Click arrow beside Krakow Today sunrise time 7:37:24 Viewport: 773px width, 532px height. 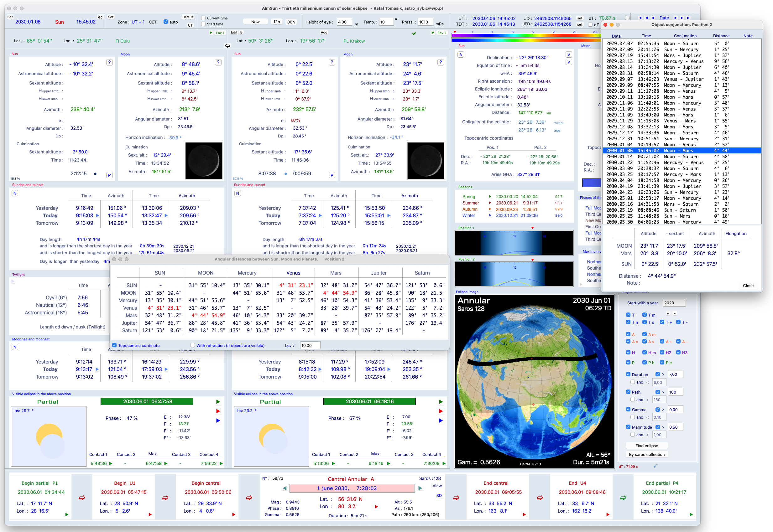click(320, 216)
